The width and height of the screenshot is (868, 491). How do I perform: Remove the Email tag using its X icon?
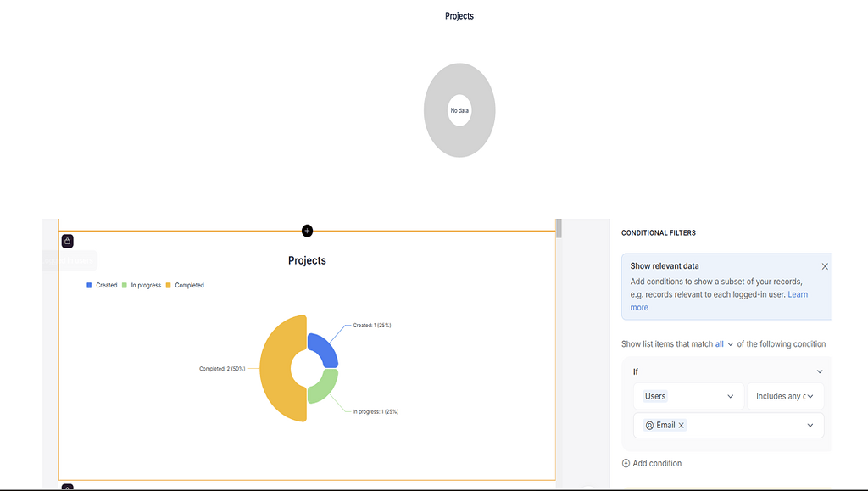click(x=680, y=425)
